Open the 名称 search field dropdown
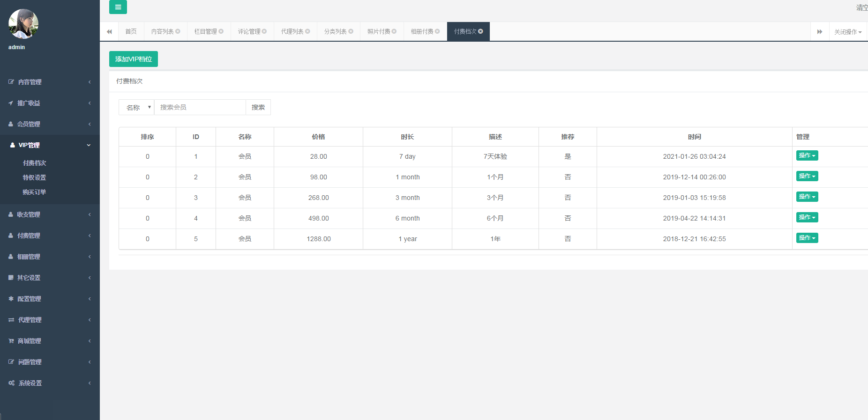This screenshot has width=868, height=420. pos(136,107)
